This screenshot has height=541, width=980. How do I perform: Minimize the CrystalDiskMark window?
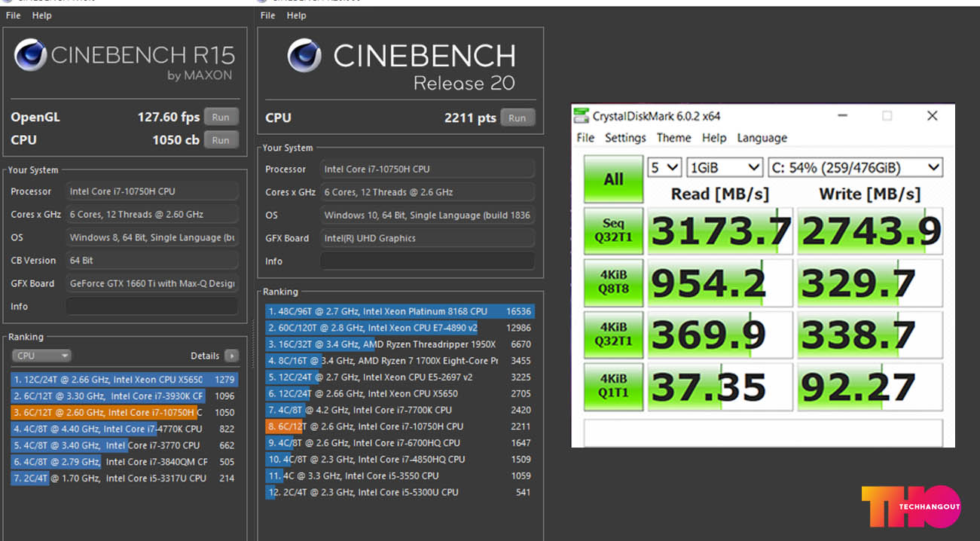(x=841, y=116)
